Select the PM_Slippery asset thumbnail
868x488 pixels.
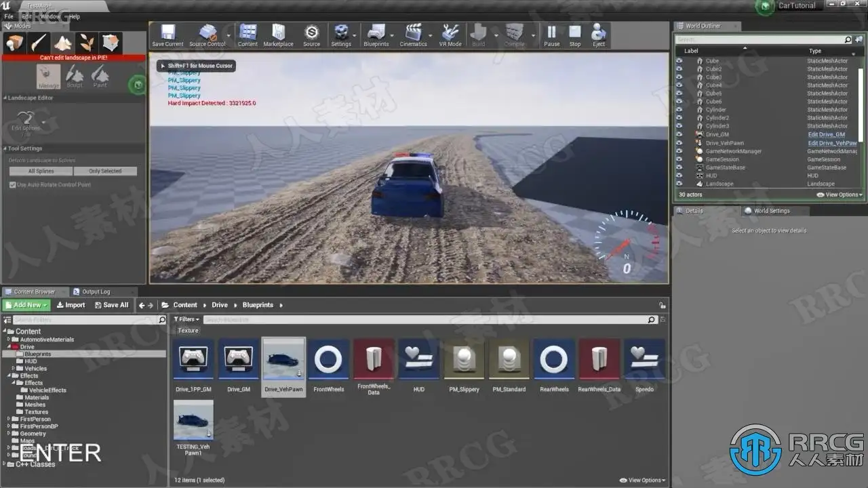pos(465,361)
